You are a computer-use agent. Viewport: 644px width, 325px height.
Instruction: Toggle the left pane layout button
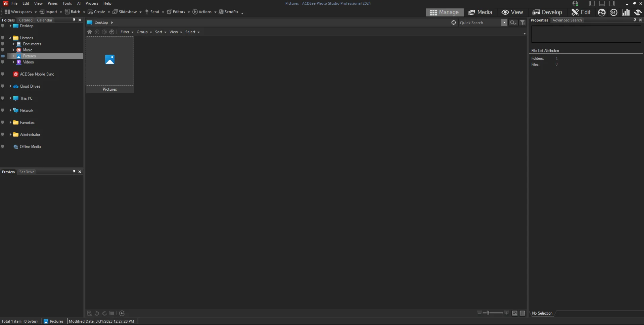[592, 3]
